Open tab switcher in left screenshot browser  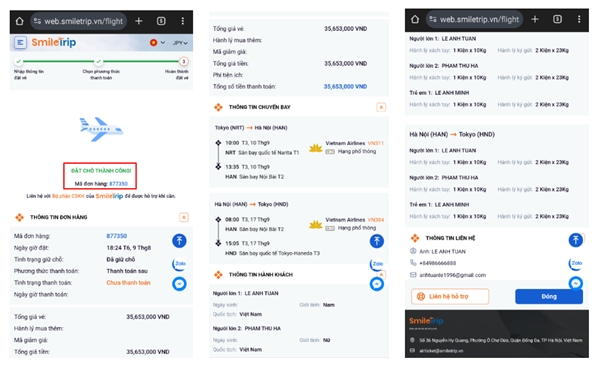(x=161, y=21)
